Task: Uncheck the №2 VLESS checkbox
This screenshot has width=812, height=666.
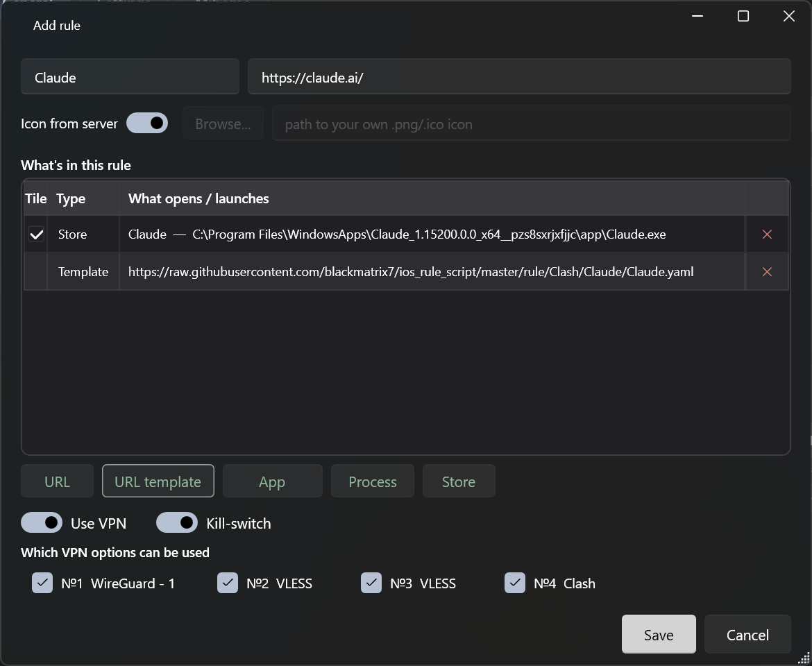Action: [228, 583]
